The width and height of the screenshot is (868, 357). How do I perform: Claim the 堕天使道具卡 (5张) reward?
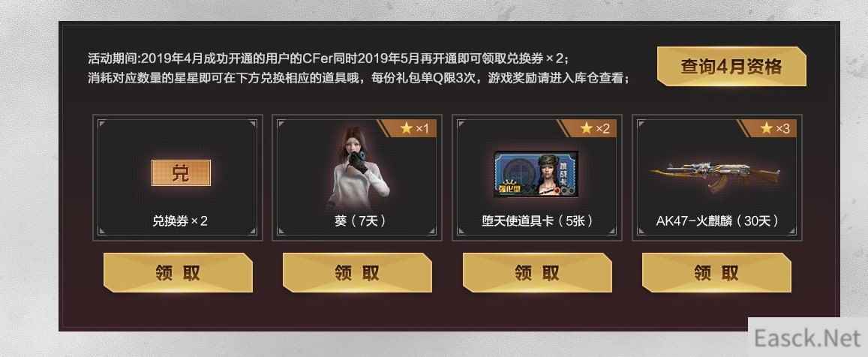[537, 273]
